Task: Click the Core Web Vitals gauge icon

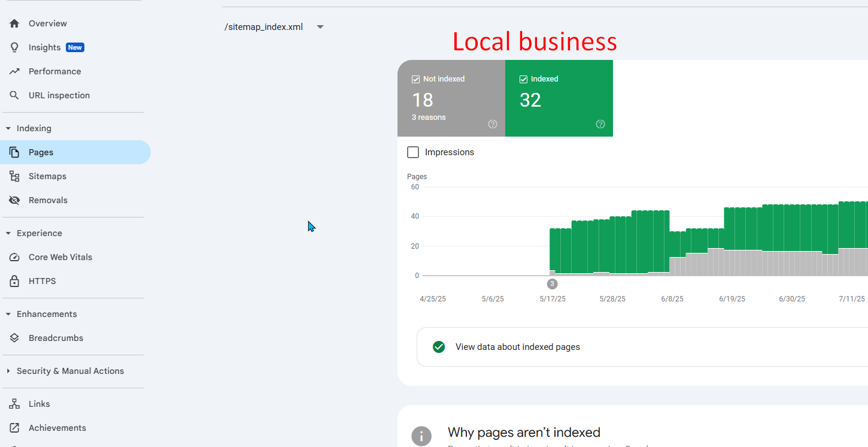Action: point(14,257)
